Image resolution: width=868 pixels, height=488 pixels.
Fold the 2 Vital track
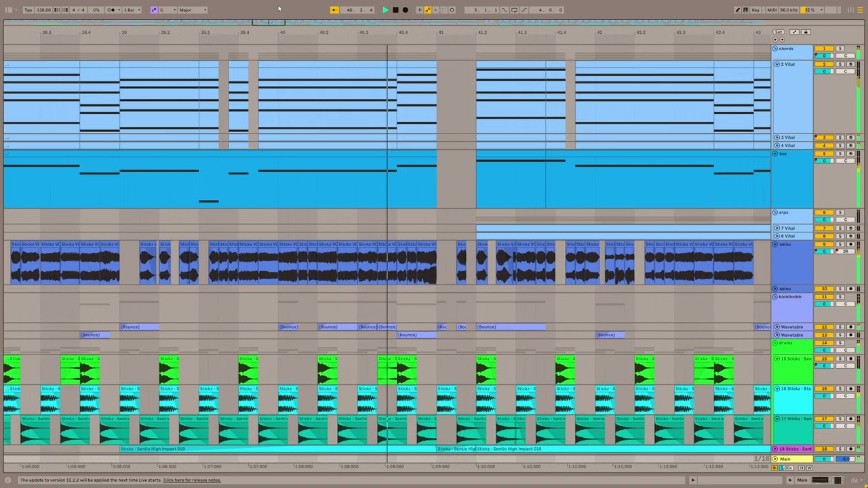point(777,64)
